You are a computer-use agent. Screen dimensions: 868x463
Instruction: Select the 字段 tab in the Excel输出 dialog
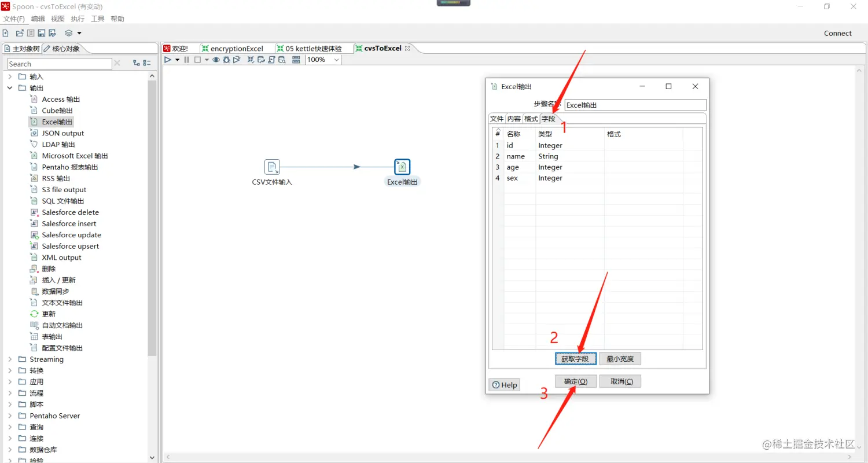[x=549, y=119]
